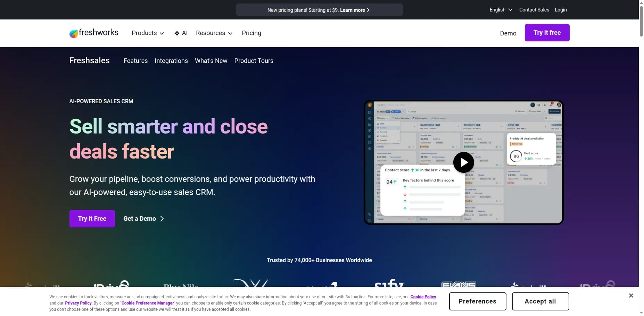Open the AI sparkle menu item

[181, 33]
